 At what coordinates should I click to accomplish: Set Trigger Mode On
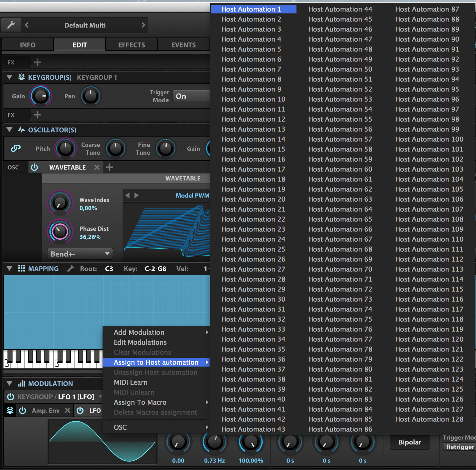(191, 96)
